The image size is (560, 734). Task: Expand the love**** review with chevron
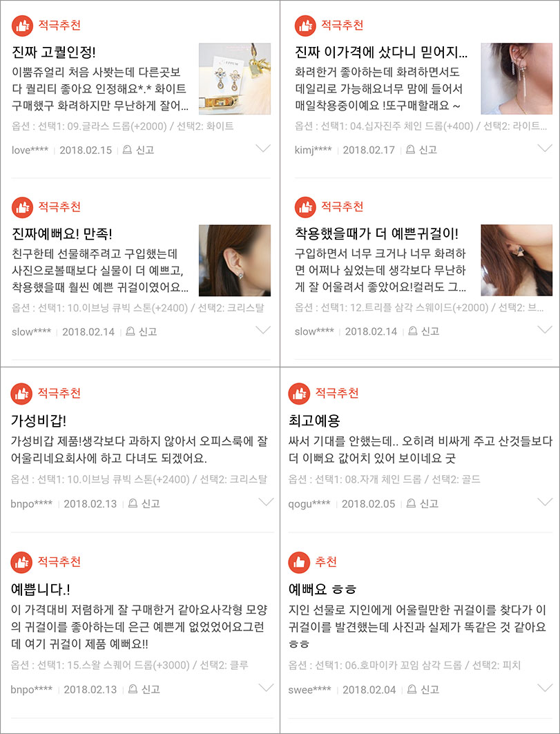(264, 149)
